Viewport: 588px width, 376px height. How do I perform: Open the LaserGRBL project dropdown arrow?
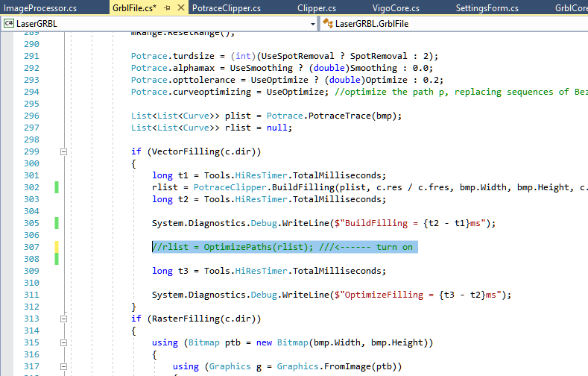[x=313, y=24]
